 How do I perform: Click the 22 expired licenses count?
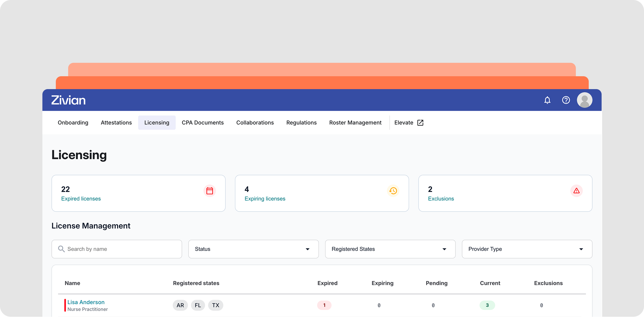[65, 189]
